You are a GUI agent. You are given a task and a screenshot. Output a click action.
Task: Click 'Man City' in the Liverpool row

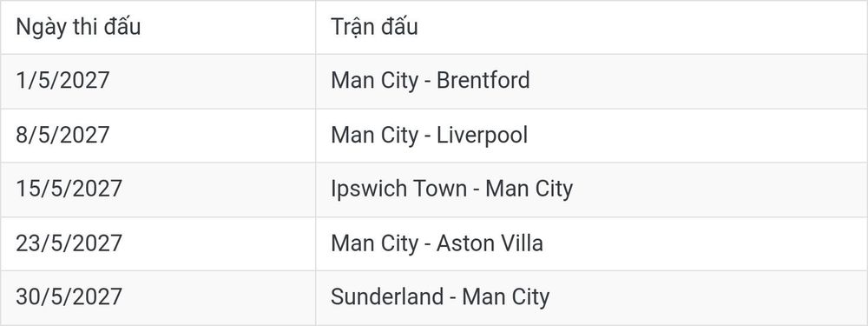tap(375, 136)
